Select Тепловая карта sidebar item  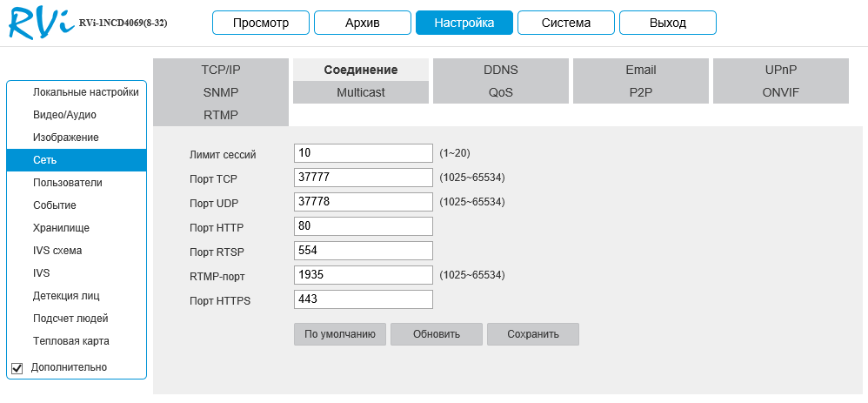point(70,341)
